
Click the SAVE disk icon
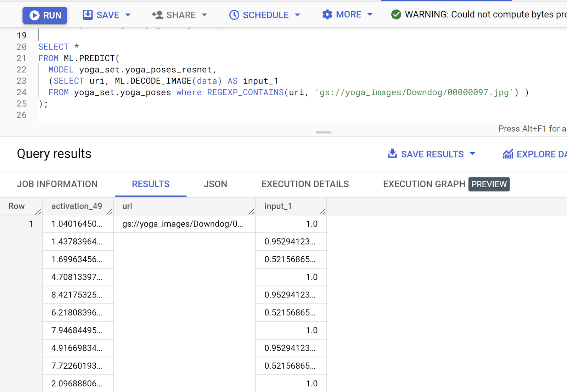coord(88,15)
